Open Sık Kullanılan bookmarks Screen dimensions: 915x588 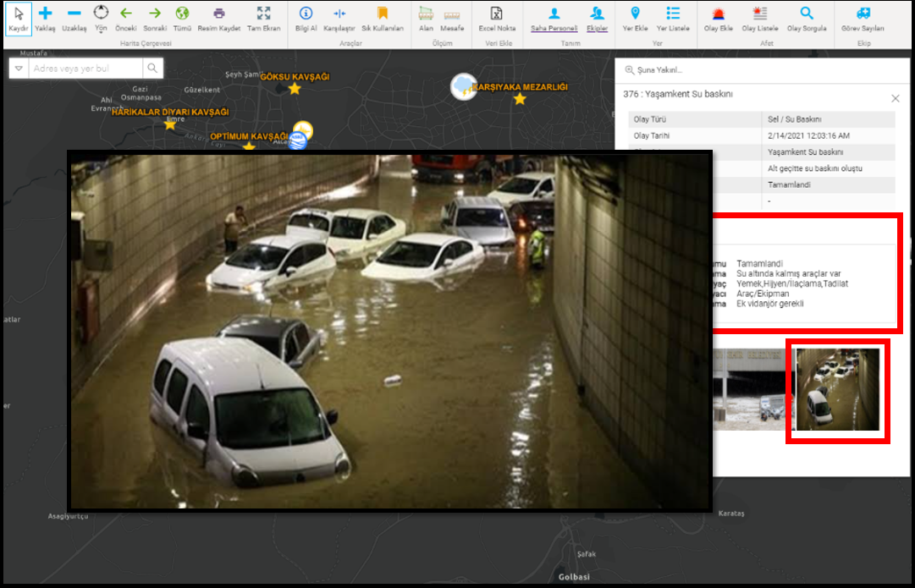click(383, 14)
